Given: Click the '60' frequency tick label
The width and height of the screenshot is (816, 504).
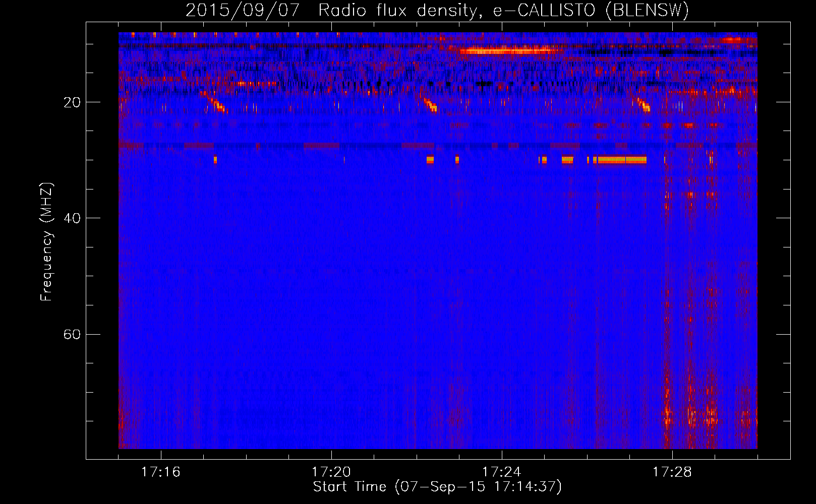Looking at the screenshot, I should (x=72, y=334).
